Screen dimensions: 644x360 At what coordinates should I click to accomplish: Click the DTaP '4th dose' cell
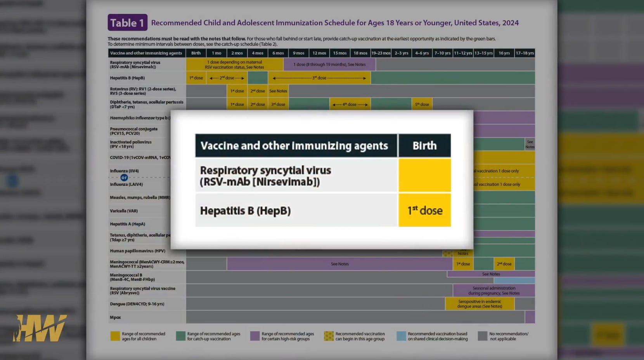coord(350,104)
